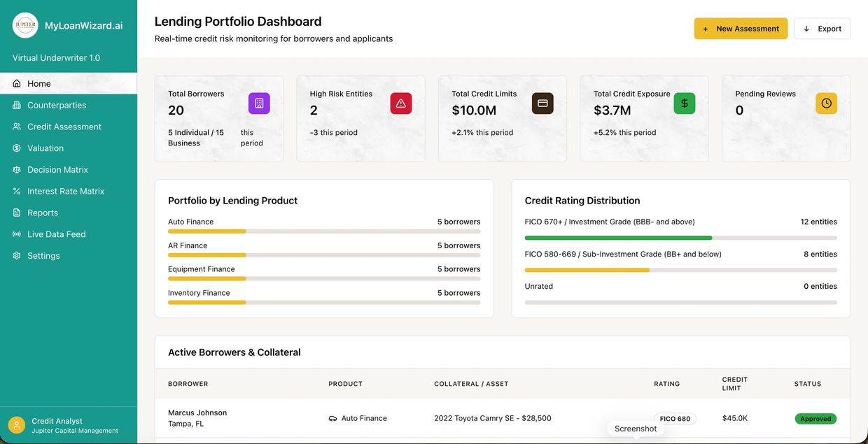Viewport: 868px width, 444px height.
Task: Select the Valuation target icon
Action: [16, 148]
